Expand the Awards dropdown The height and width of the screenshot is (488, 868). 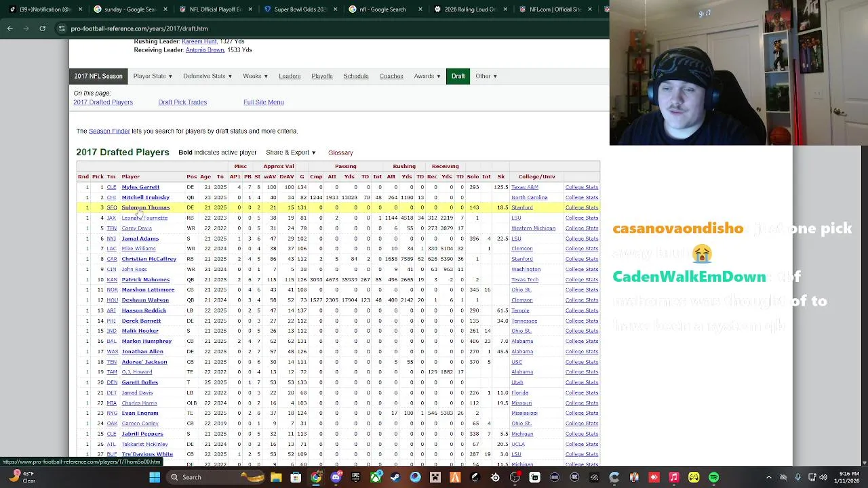click(427, 76)
